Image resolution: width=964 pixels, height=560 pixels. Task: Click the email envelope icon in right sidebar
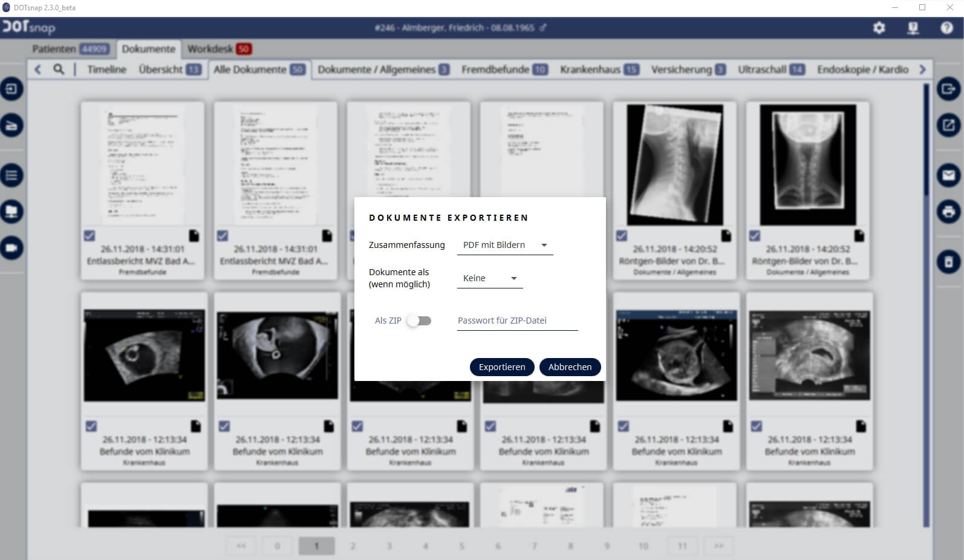point(948,175)
